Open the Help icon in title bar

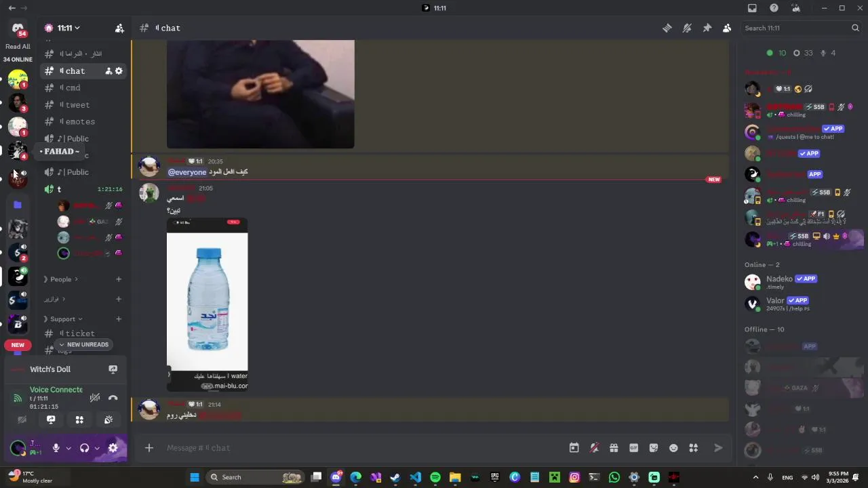(x=774, y=8)
